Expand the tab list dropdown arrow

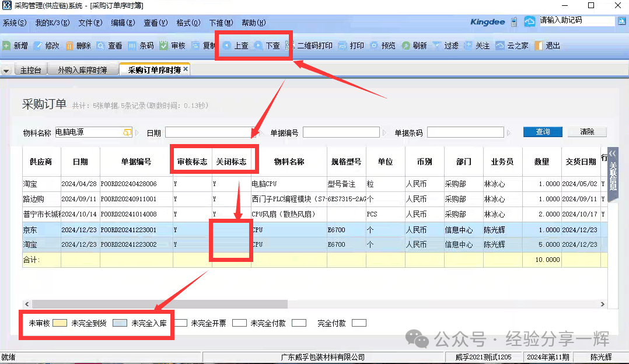(x=6, y=71)
